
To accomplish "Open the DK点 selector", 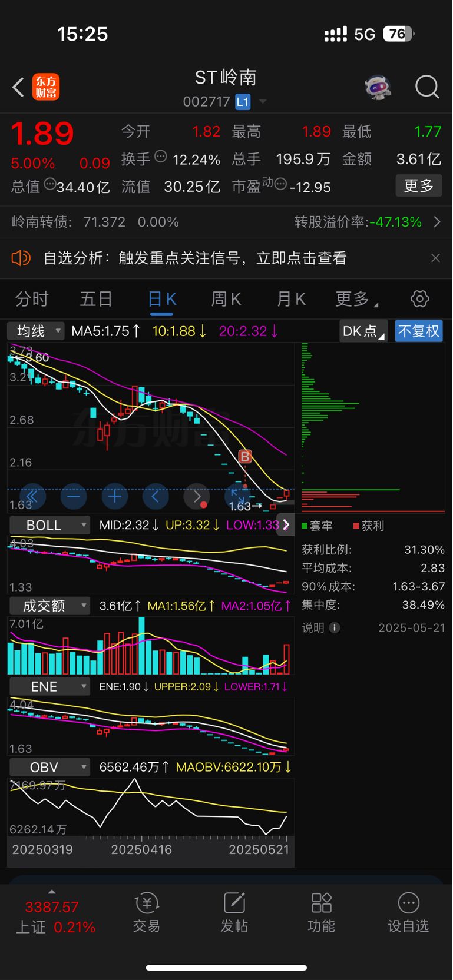I will pos(363,331).
